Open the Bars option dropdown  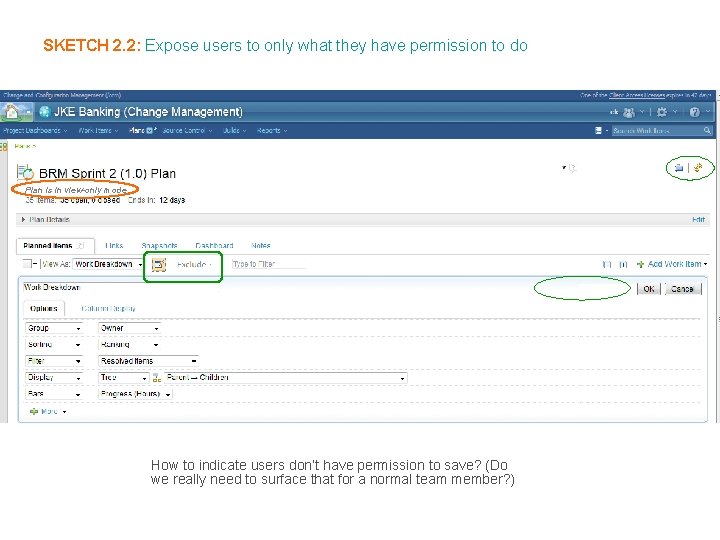coord(54,394)
